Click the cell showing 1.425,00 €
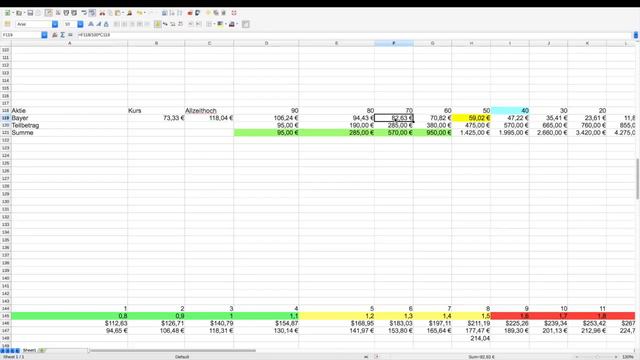The height and width of the screenshot is (360, 640). (x=471, y=133)
